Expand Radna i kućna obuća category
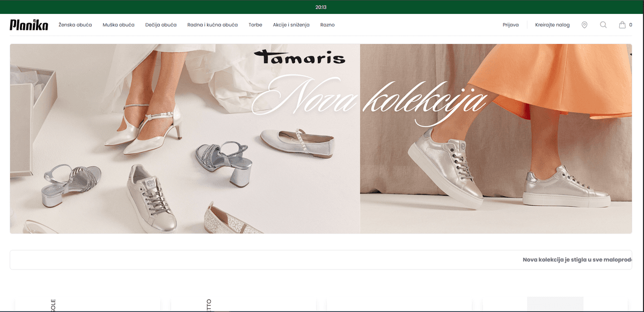 [213, 25]
